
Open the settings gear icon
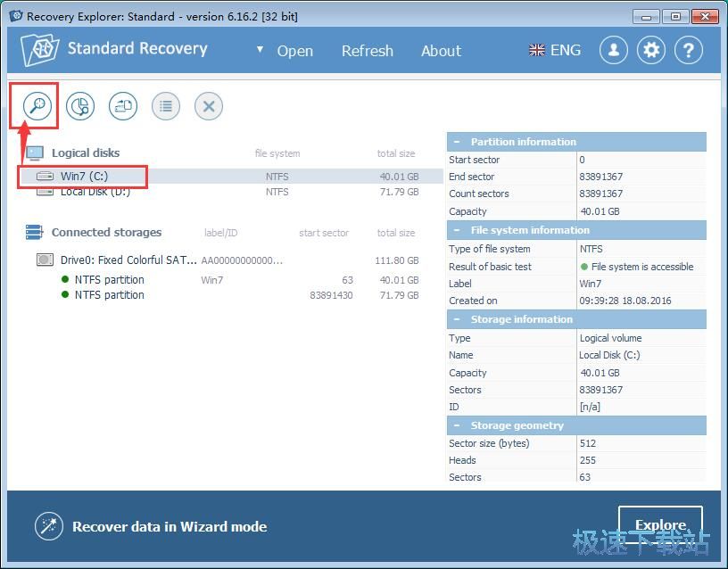(x=651, y=50)
